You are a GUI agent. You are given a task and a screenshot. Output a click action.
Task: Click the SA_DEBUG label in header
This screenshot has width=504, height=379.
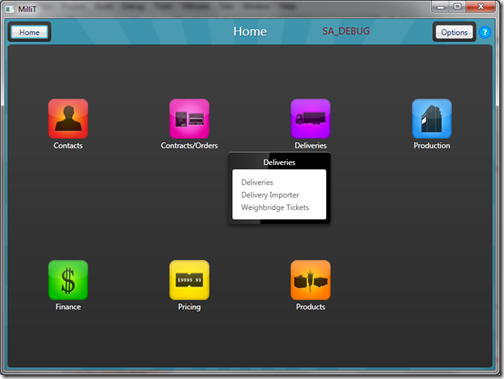pyautogui.click(x=346, y=31)
